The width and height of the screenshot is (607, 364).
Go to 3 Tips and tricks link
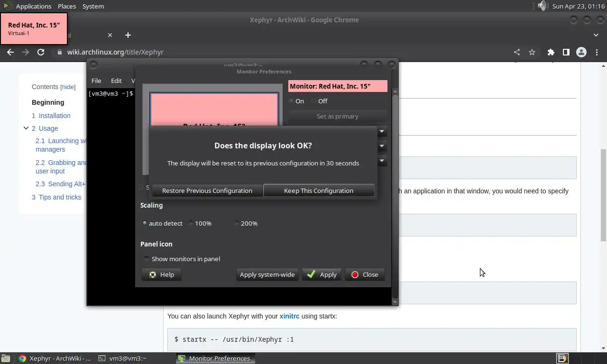56,197
